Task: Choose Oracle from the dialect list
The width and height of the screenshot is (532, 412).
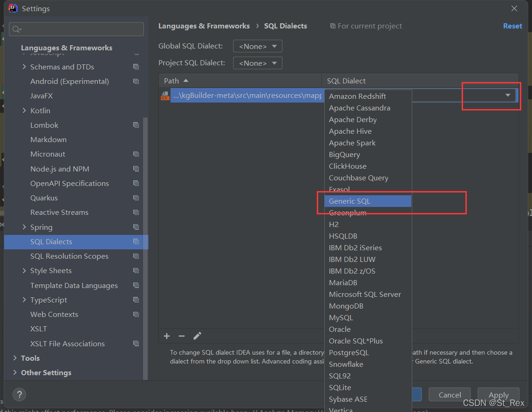Action: coord(368,329)
